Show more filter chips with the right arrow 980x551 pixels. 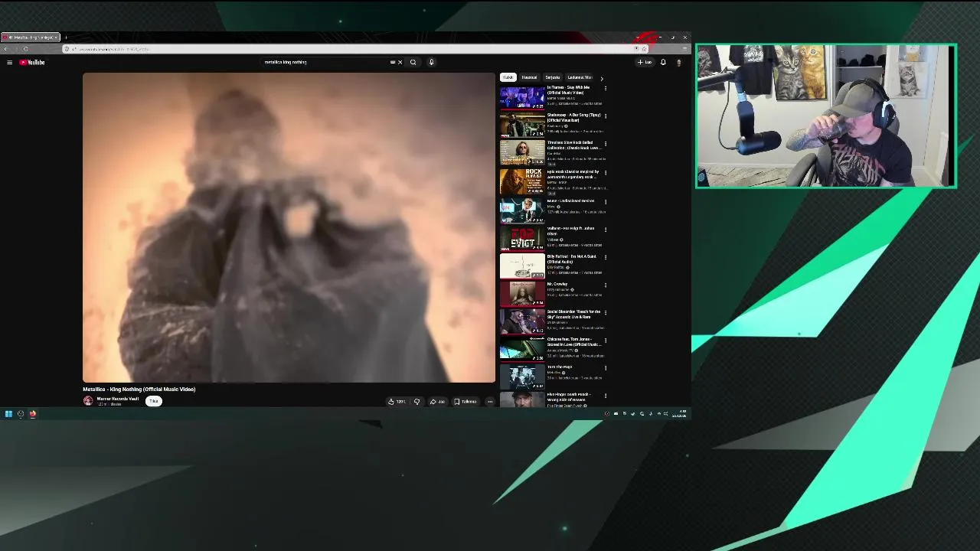[602, 78]
